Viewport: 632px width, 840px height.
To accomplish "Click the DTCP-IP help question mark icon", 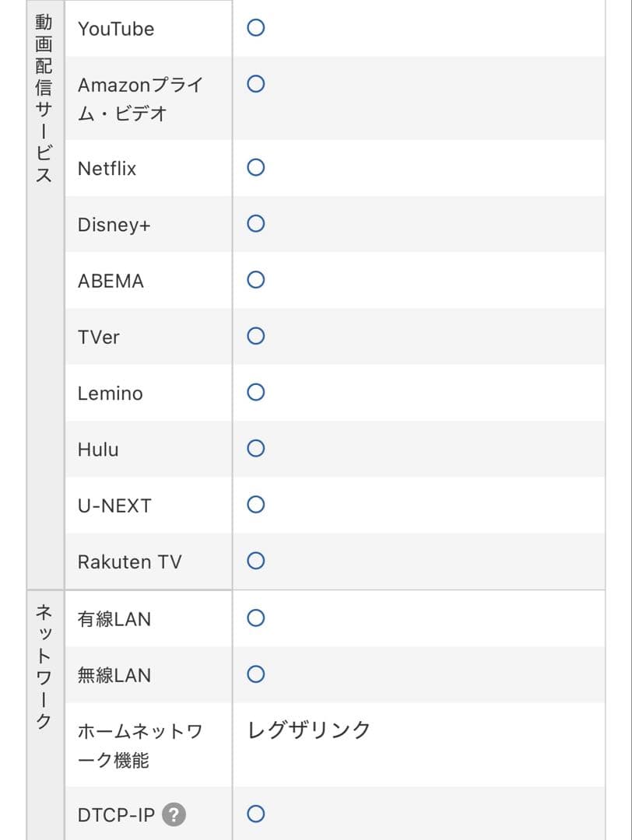I will point(175,815).
